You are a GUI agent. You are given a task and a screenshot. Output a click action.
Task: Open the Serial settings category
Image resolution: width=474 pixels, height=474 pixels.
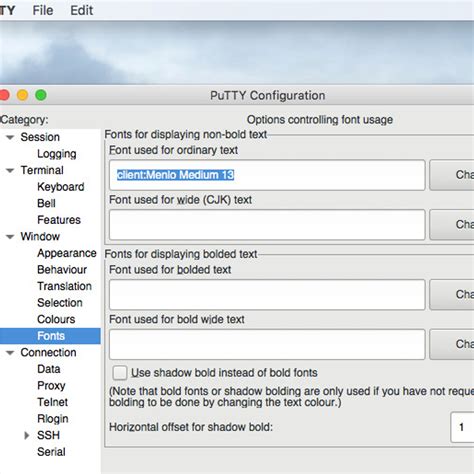coord(51,452)
